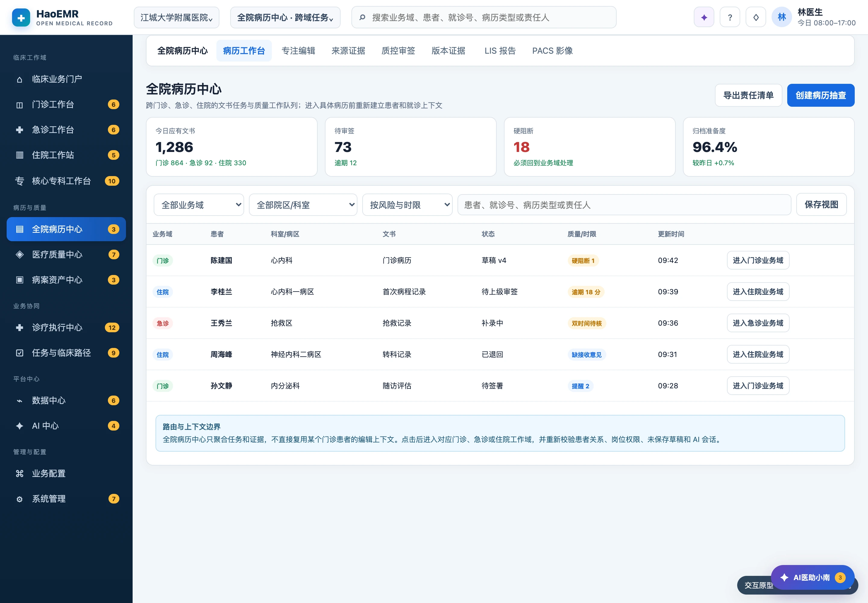
Task: Expand the 全部业务域 filter
Action: click(199, 205)
